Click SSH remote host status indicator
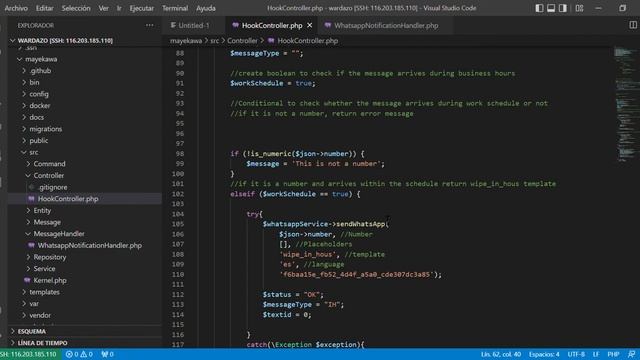The height and width of the screenshot is (360, 640). pos(29,354)
